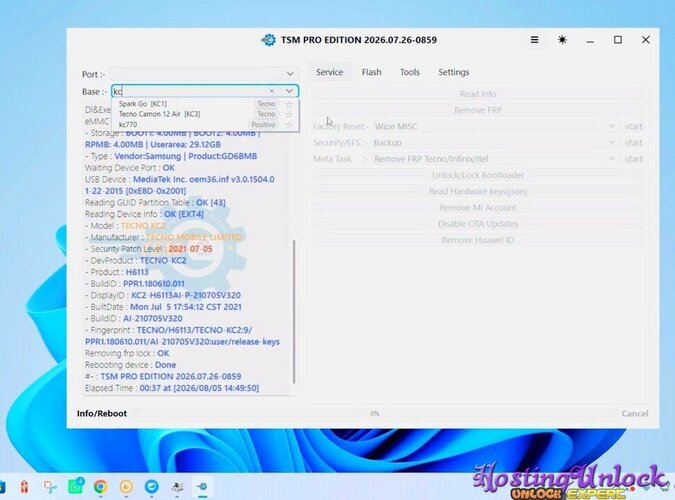Click the Elapsed Time log line
The width and height of the screenshot is (675, 500).
click(172, 388)
